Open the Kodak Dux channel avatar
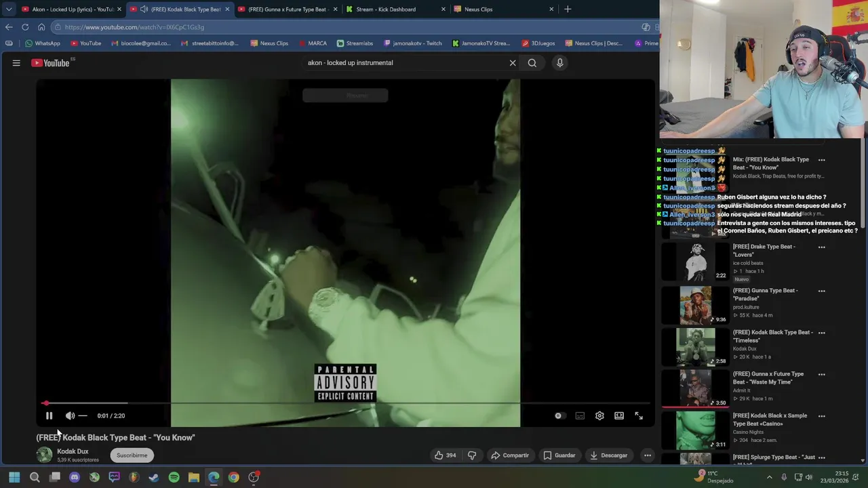This screenshot has width=868, height=488. tap(44, 455)
